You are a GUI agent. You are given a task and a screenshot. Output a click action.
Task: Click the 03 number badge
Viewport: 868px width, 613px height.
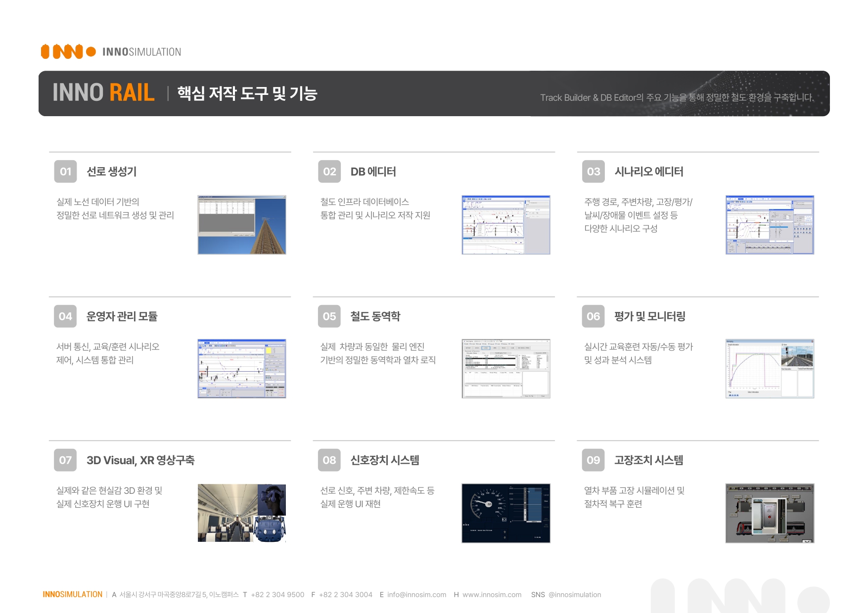[594, 172]
